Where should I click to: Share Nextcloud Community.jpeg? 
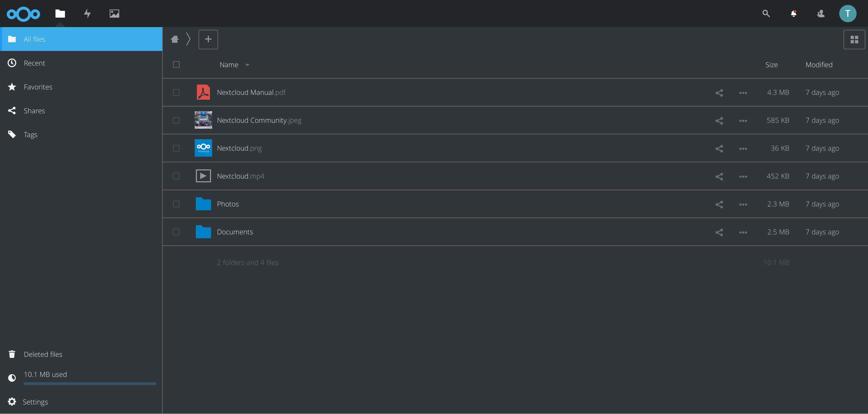coord(719,121)
